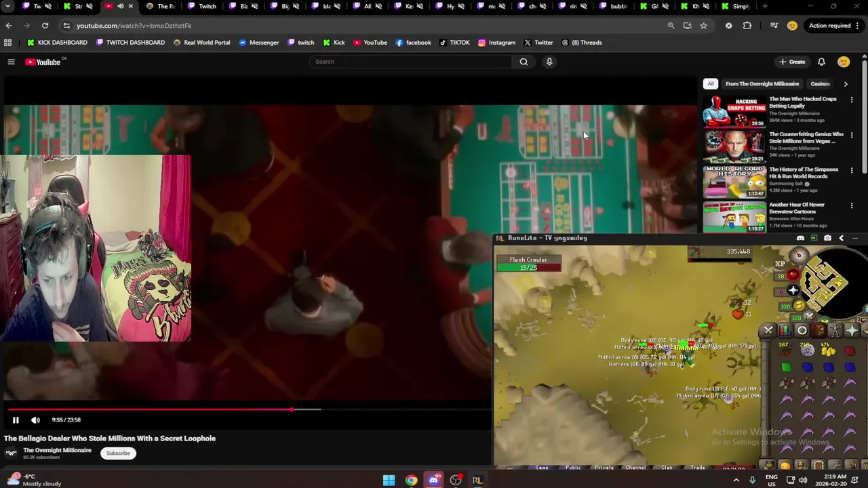Show more filter chips with arrow
This screenshot has height=488, width=868.
click(x=846, y=84)
